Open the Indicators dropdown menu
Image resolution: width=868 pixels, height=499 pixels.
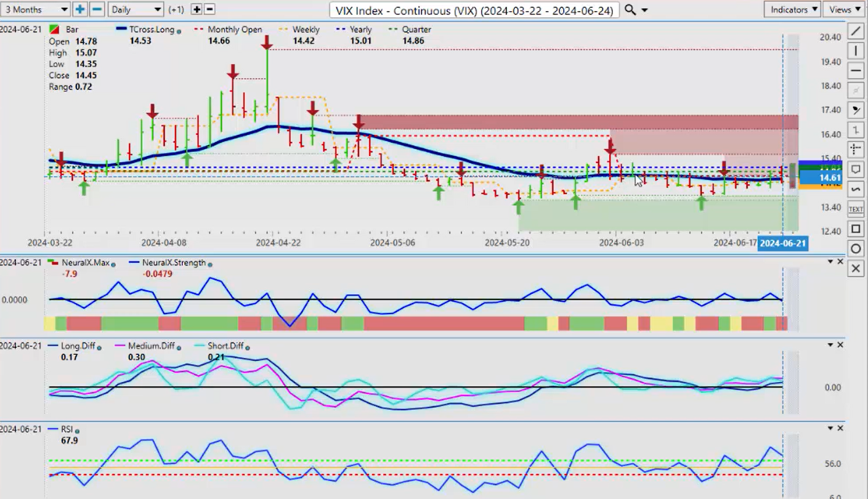[792, 9]
